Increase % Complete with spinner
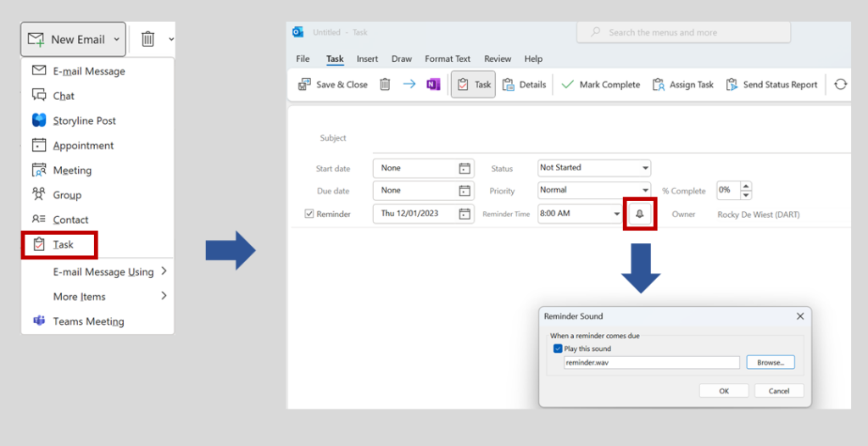868x446 pixels. (747, 186)
